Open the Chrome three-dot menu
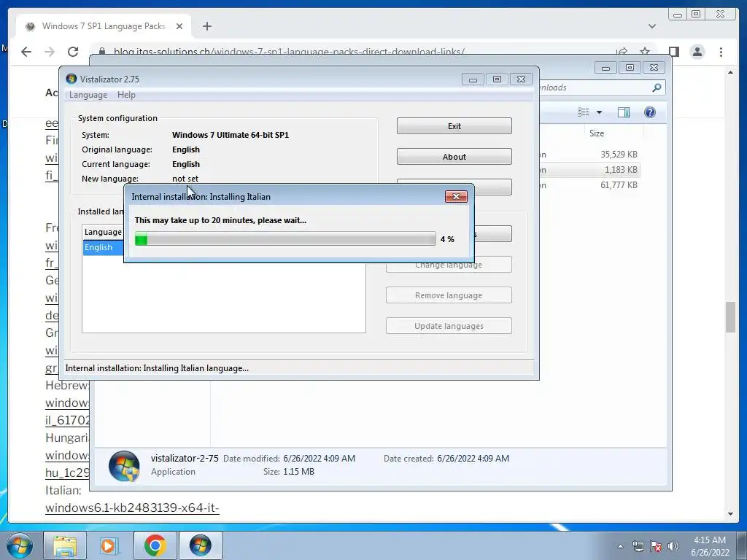Screen dimensions: 747x560 click(x=721, y=52)
